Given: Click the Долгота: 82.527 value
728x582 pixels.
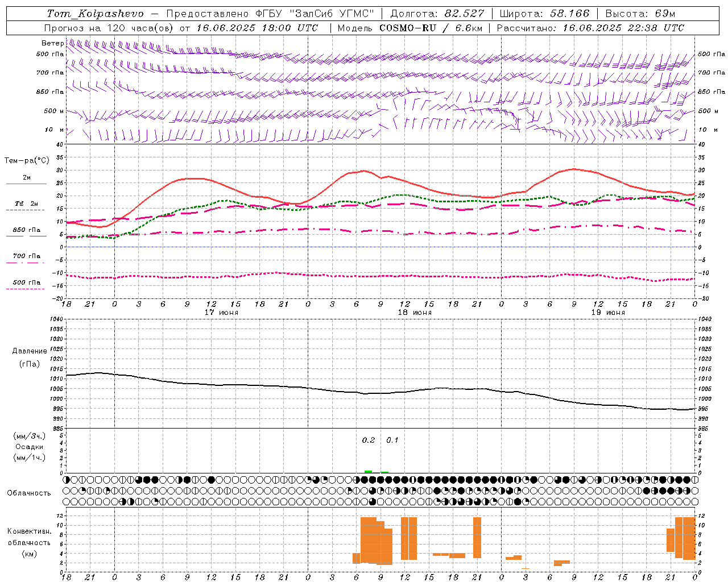Looking at the screenshot, I should tap(437, 14).
